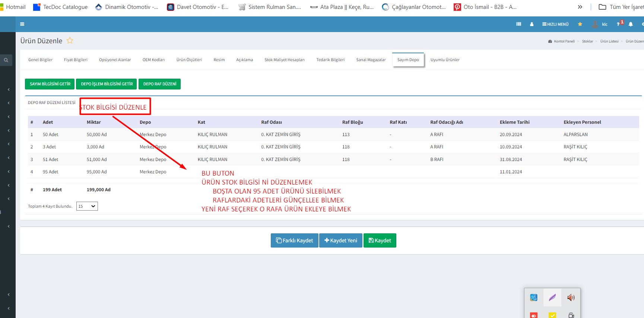Open the Uyumlu Ürünler tab

click(445, 60)
